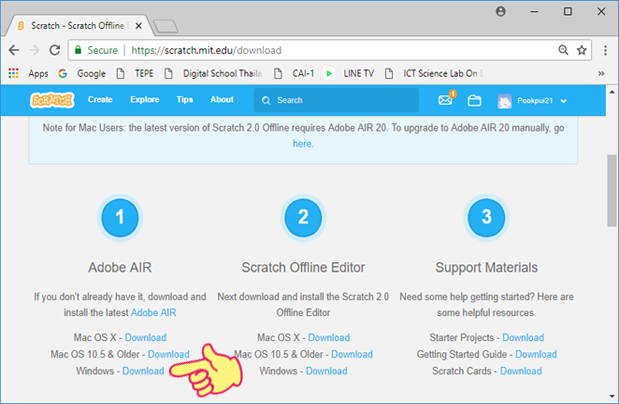This screenshot has height=404, width=619.
Task: Bookmark this page with the star icon
Action: pos(581,50)
